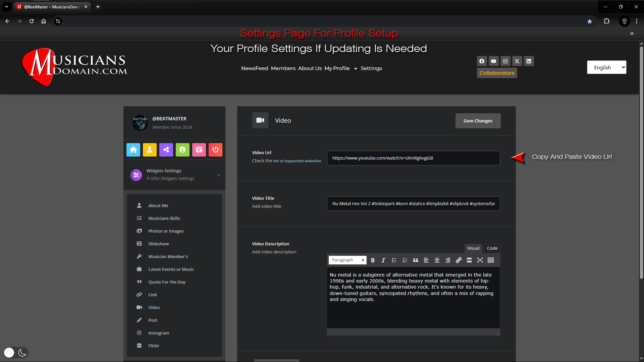This screenshot has width=644, height=362.
Task: Insert a link using the editor link icon
Action: [459, 260]
